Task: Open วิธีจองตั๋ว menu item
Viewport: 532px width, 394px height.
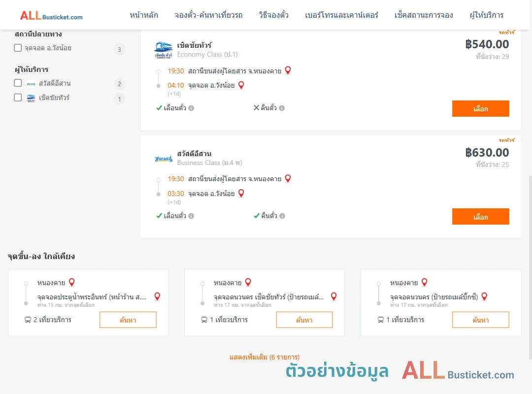Action: point(273,15)
